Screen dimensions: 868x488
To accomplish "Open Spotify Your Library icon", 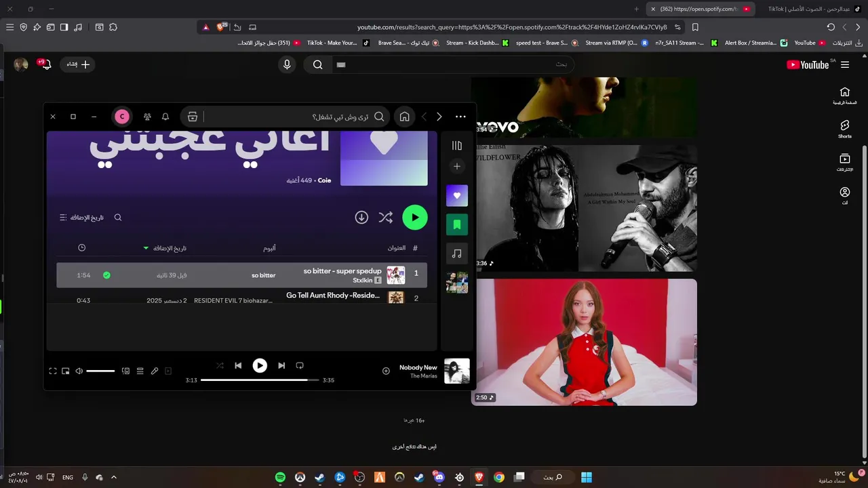I will click(x=457, y=146).
